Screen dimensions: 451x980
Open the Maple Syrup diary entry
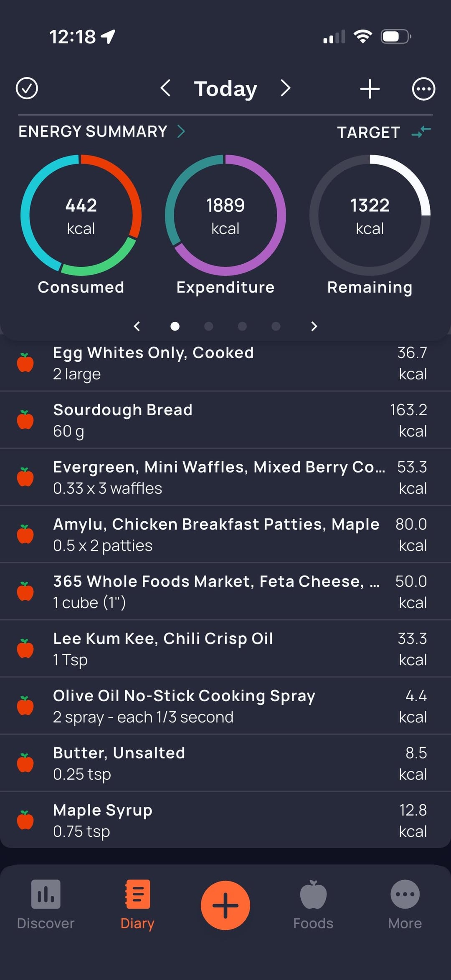pyautogui.click(x=225, y=820)
